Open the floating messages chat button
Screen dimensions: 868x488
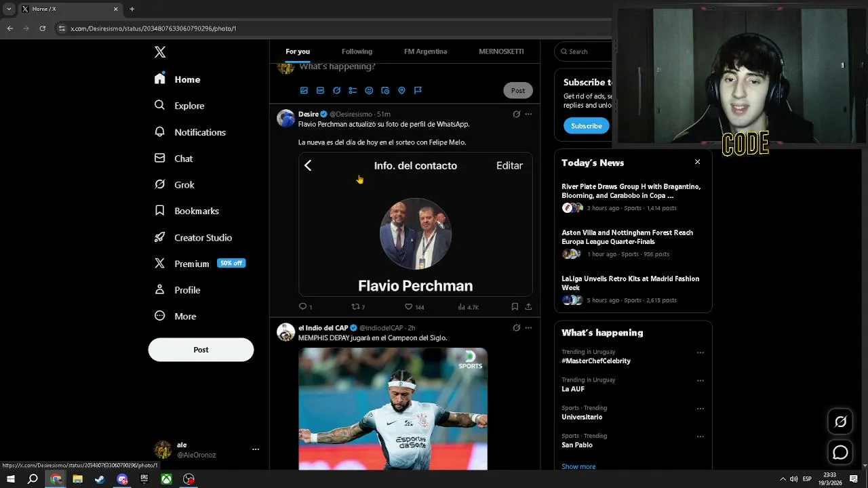840,452
